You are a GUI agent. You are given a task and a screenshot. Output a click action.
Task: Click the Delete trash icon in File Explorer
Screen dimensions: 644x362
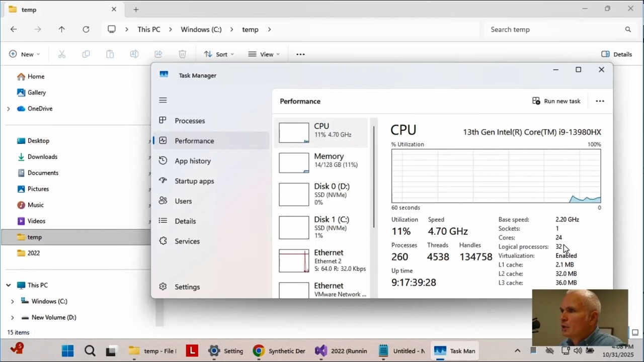[183, 54]
